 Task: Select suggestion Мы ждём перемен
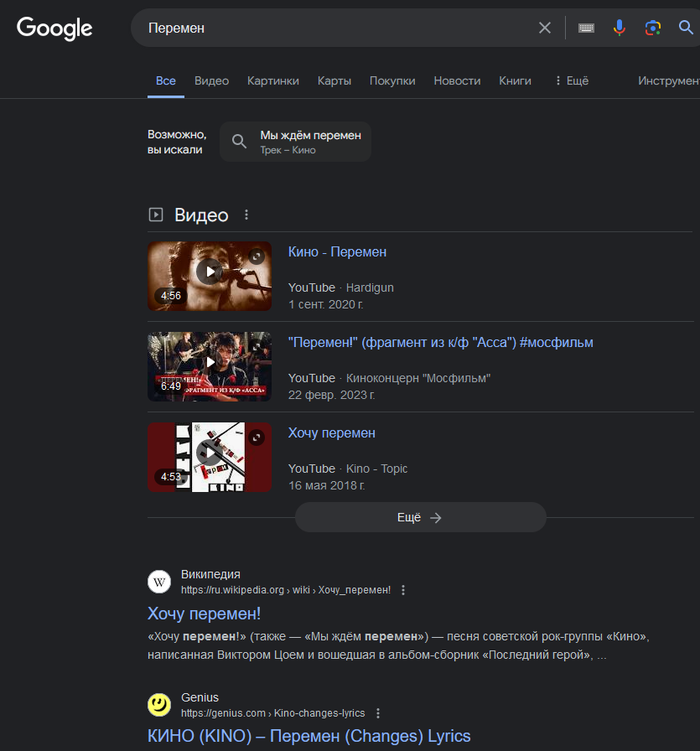[x=295, y=142]
